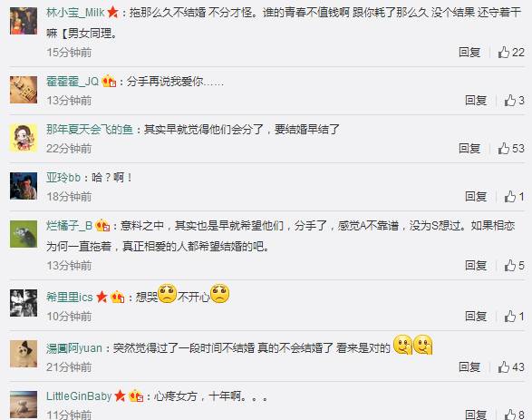Viewport: 532px width, 420px height.
Task: Like the comment by 林小宝_Milk
Action: pos(511,53)
